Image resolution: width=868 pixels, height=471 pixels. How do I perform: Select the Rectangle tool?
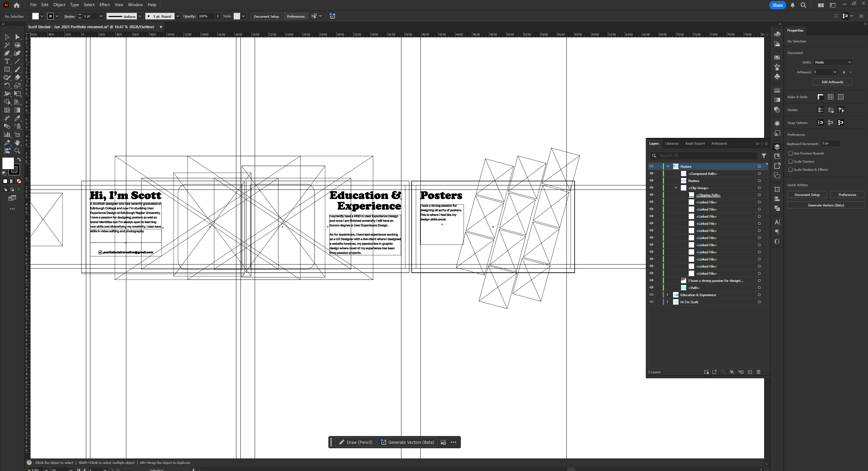7,69
